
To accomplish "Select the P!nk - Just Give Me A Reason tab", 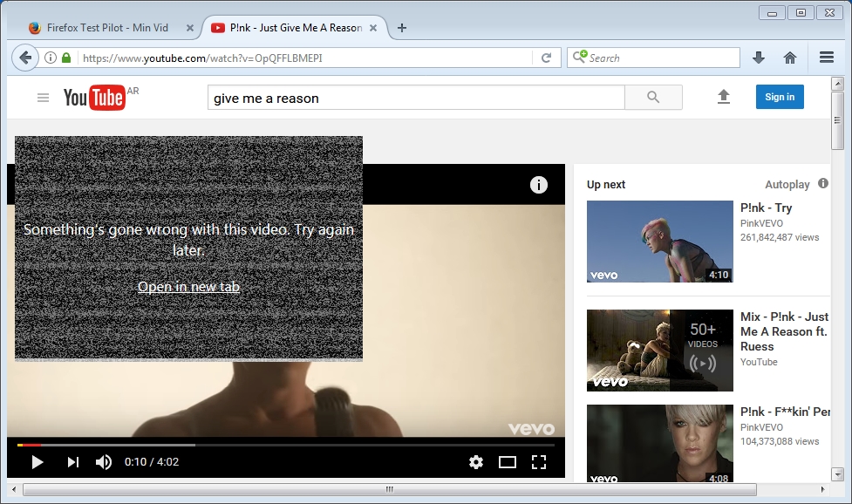I will (x=296, y=28).
